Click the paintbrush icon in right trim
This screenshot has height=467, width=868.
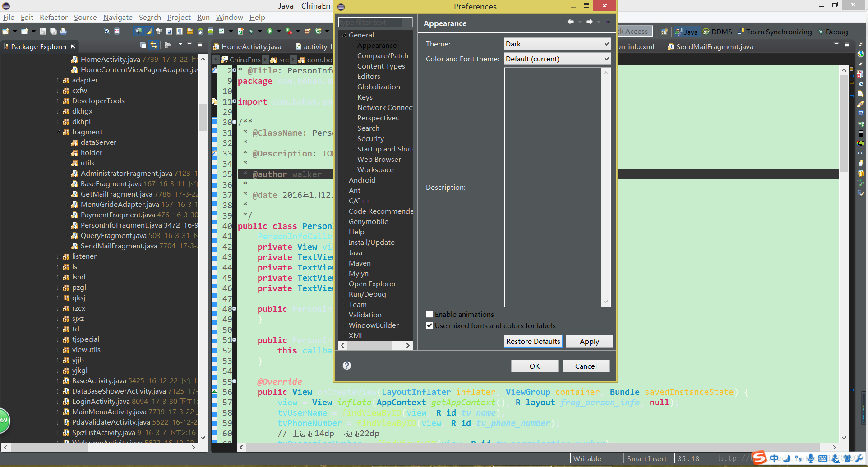(x=861, y=104)
